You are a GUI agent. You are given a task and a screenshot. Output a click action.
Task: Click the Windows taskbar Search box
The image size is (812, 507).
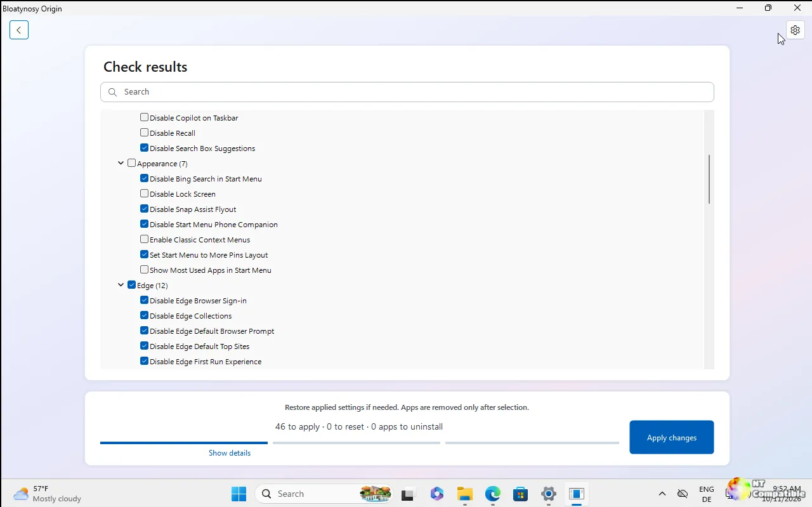tap(324, 494)
